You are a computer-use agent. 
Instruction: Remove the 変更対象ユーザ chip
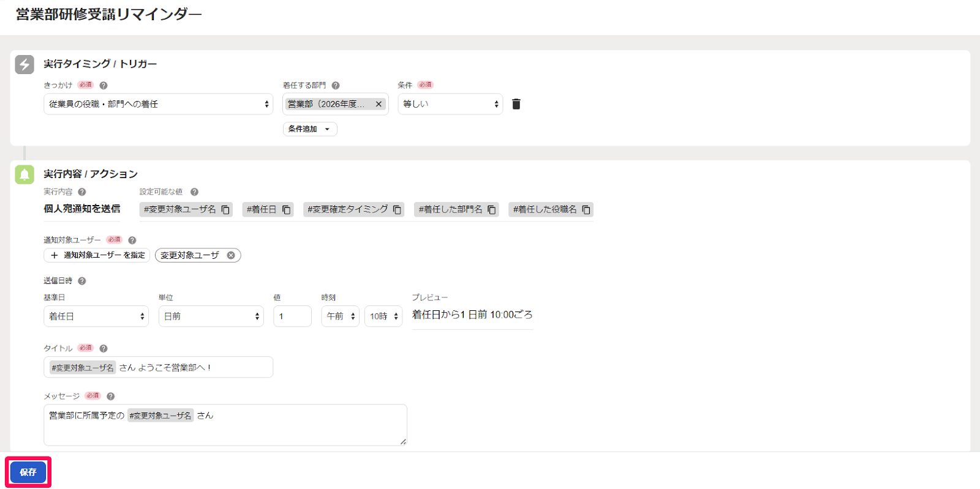[231, 256]
